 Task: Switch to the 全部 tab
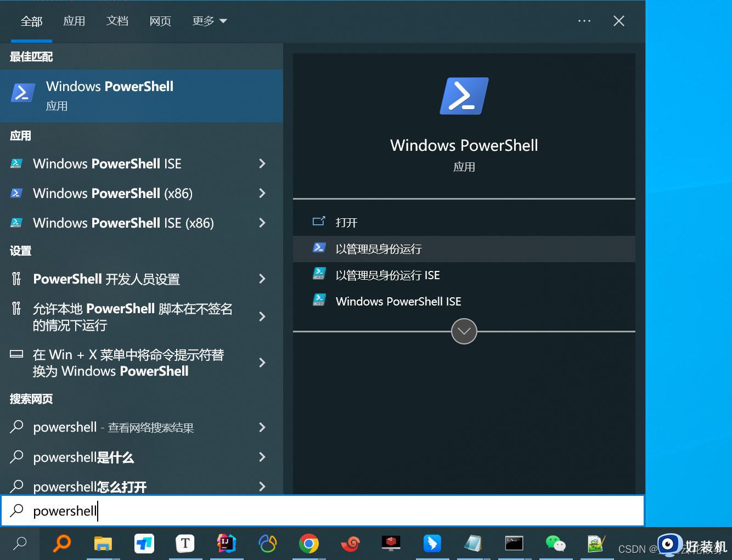click(x=31, y=21)
